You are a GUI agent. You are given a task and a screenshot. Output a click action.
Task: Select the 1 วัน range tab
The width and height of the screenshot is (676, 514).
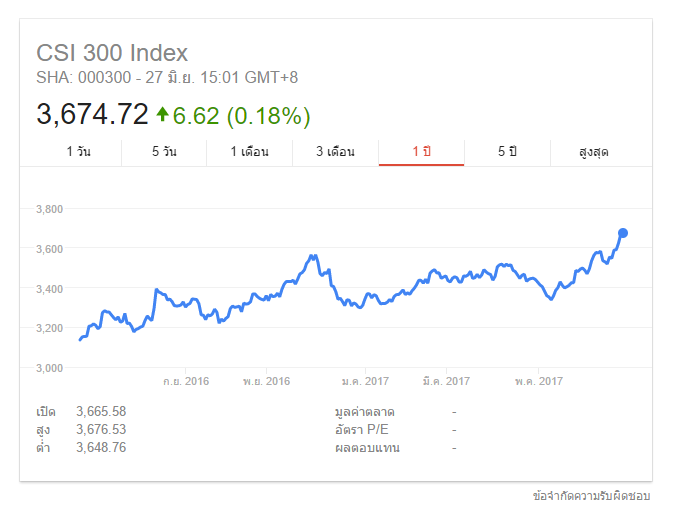pos(78,152)
